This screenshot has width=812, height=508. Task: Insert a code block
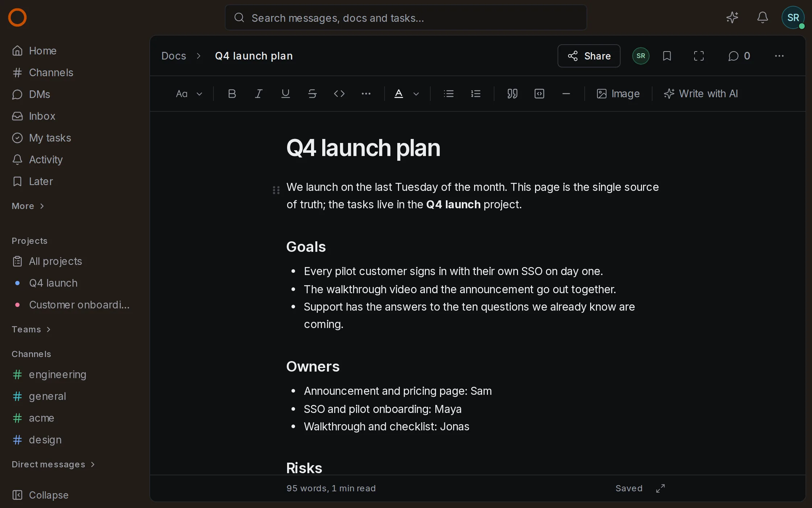pyautogui.click(x=539, y=94)
